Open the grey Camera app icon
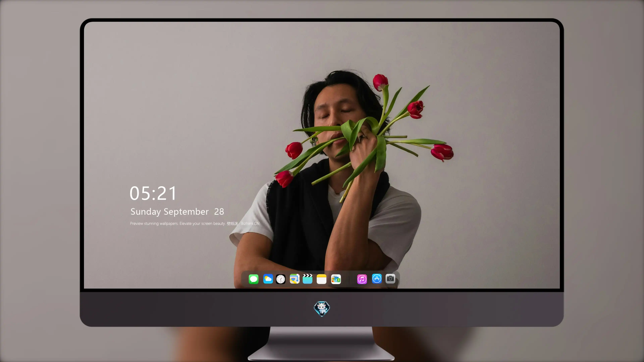This screenshot has width=644, height=362. [x=390, y=279]
